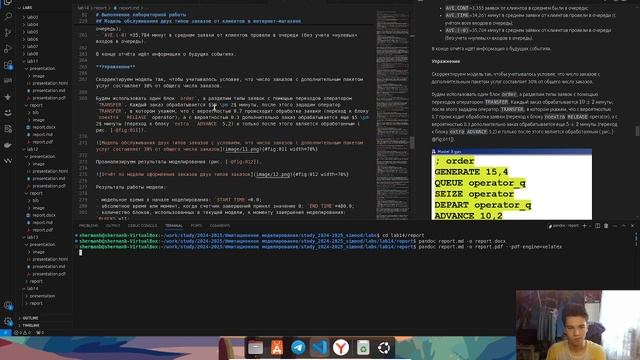Open the Docker whale activity bar view
640x360 pixels.
point(8,145)
